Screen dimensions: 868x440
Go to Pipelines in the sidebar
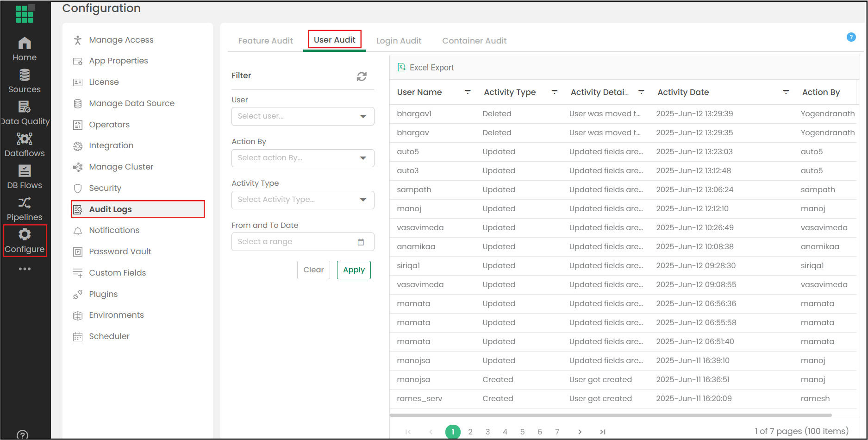click(25, 208)
